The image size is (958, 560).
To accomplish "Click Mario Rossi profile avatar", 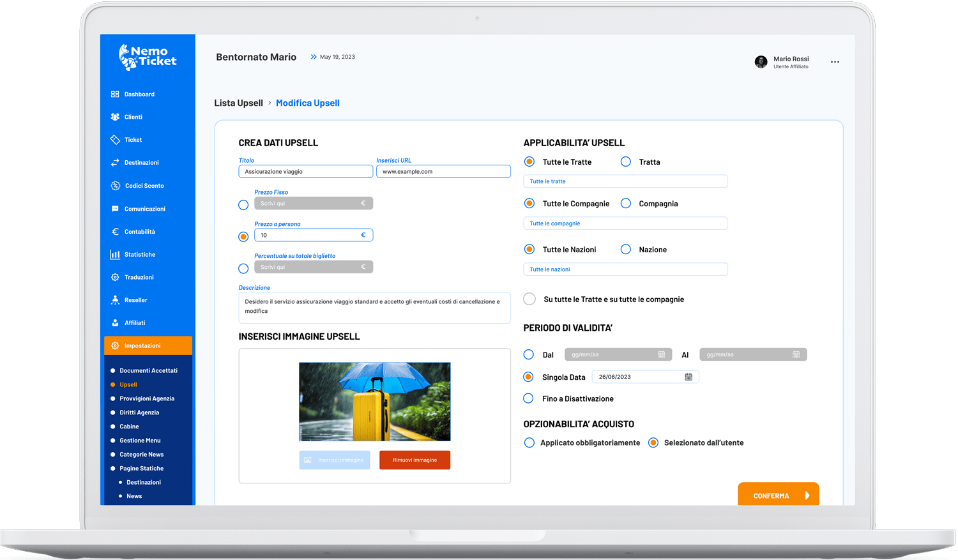I will (761, 62).
